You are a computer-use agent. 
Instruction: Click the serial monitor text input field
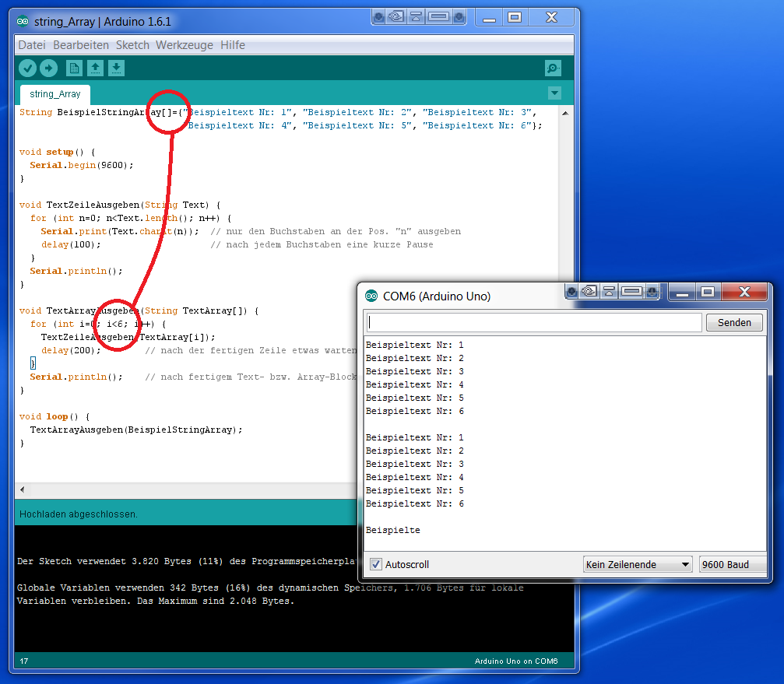coord(534,322)
